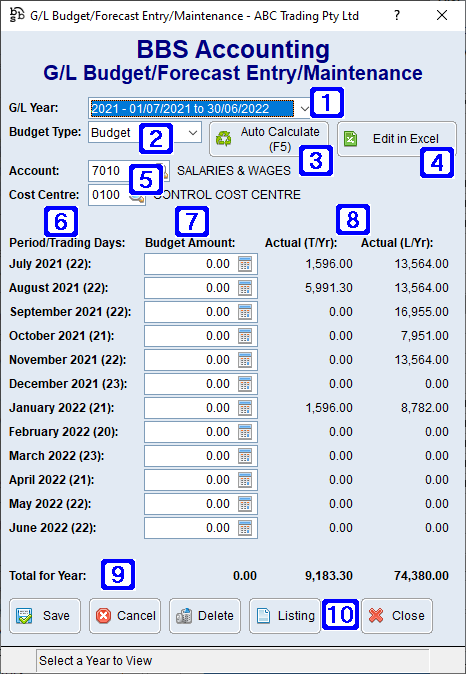This screenshot has width=466, height=674.
Task: Open calculator icon for June 2022 budget
Action: [245, 528]
